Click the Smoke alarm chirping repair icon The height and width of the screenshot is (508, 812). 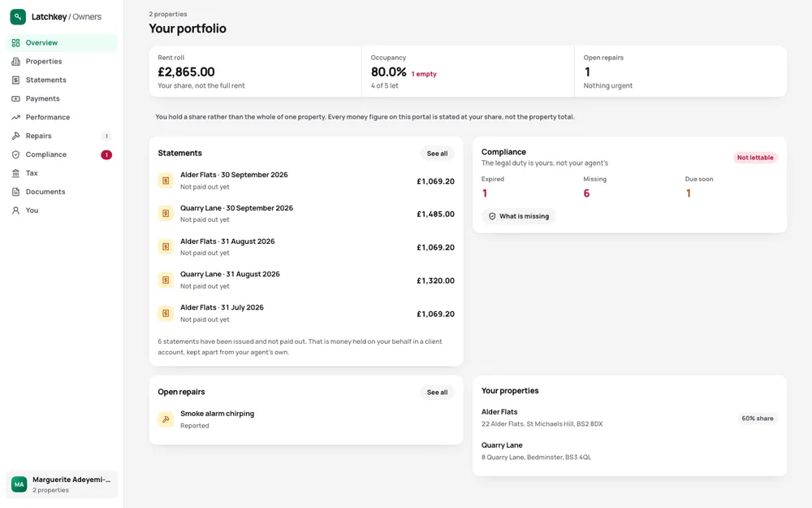[166, 419]
